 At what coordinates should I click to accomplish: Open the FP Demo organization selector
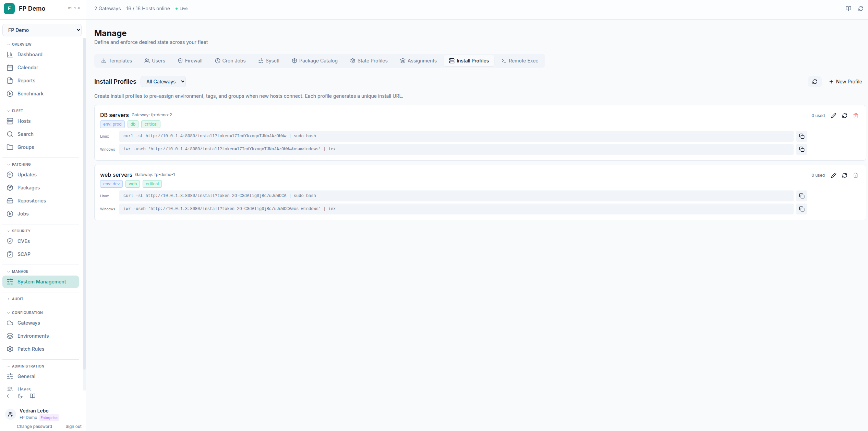(42, 30)
